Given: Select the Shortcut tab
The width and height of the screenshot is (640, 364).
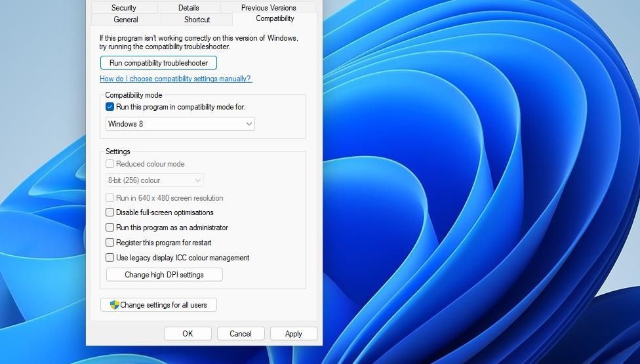Looking at the screenshot, I should coord(197,19).
